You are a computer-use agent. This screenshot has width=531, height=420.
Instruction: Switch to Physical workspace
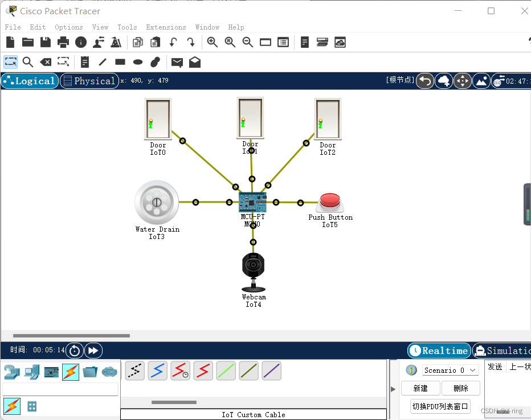[x=89, y=81]
